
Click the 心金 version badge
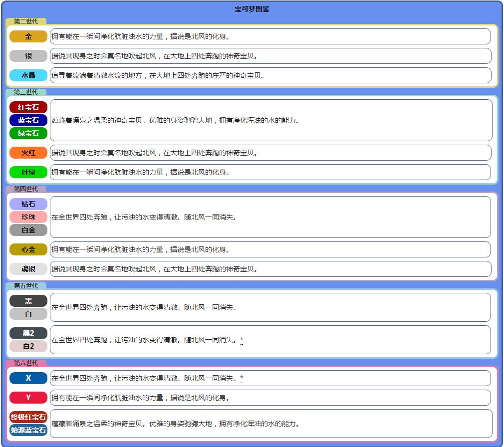(x=28, y=249)
